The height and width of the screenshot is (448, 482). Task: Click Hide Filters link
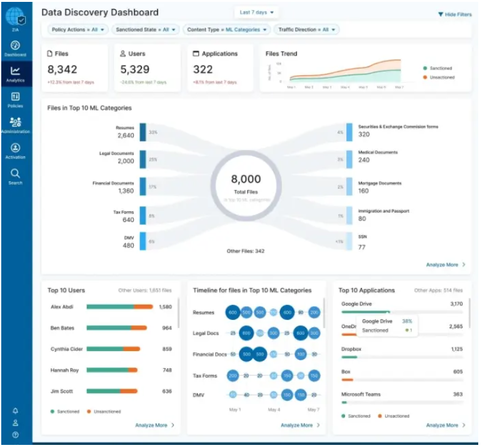click(x=454, y=14)
